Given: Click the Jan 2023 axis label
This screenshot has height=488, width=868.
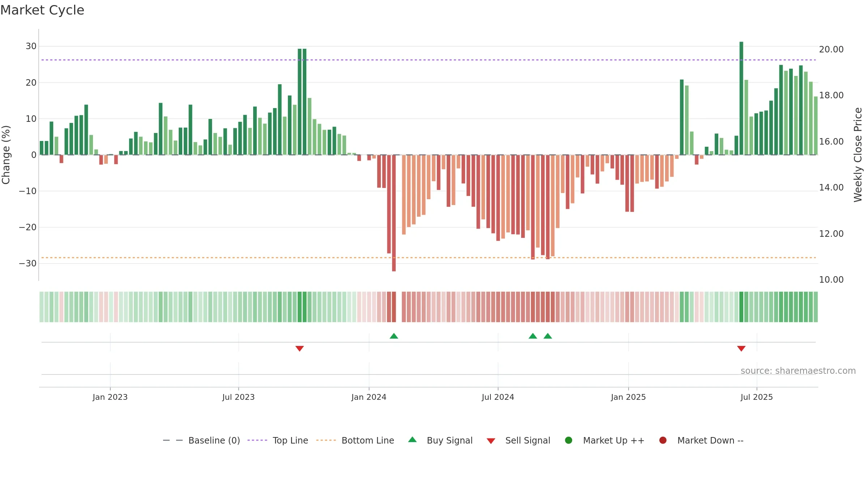Looking at the screenshot, I should [x=110, y=397].
